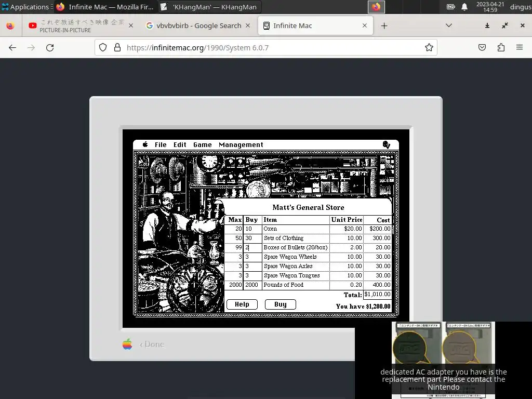Screen dimensions: 532x399
Task: Open the Firefox hamburger menu
Action: coord(520,47)
